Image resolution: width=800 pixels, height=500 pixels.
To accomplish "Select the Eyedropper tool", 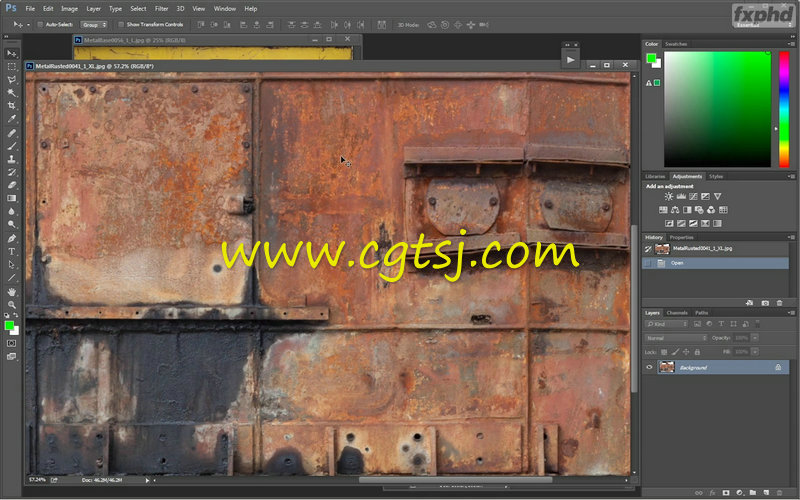I will [x=11, y=119].
